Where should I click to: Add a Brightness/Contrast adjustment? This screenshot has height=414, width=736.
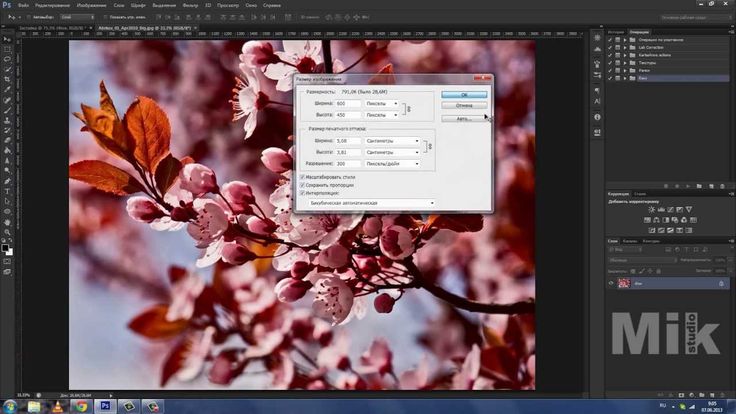(x=652, y=209)
